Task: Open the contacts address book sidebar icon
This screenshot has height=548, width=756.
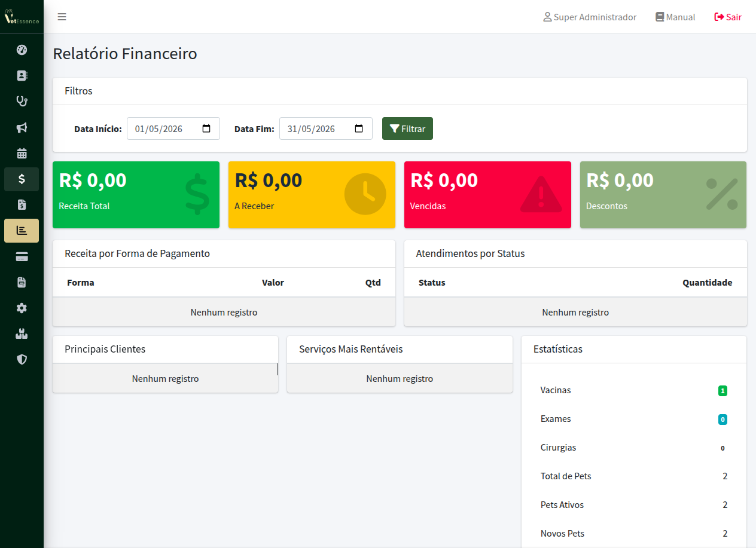Action: click(22, 76)
